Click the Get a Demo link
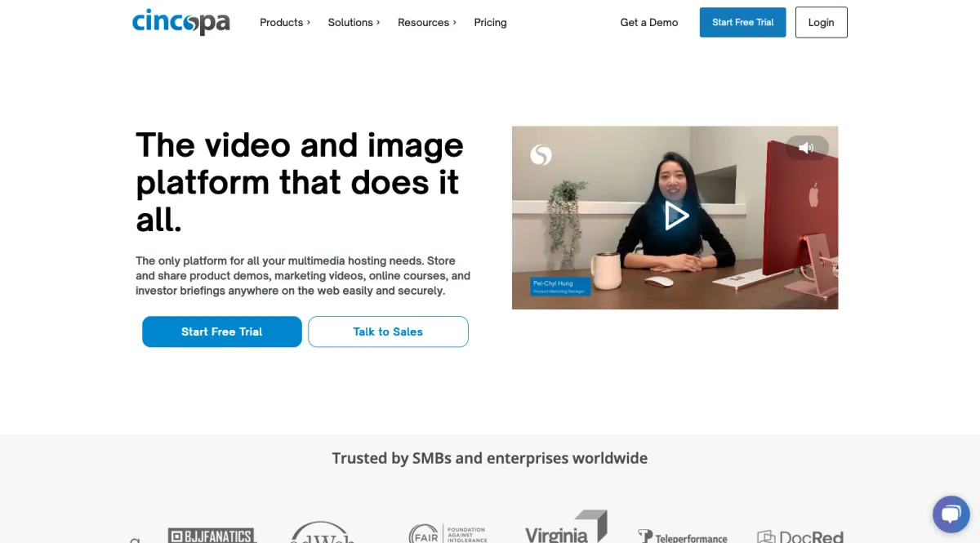This screenshot has width=980, height=543. [x=649, y=22]
